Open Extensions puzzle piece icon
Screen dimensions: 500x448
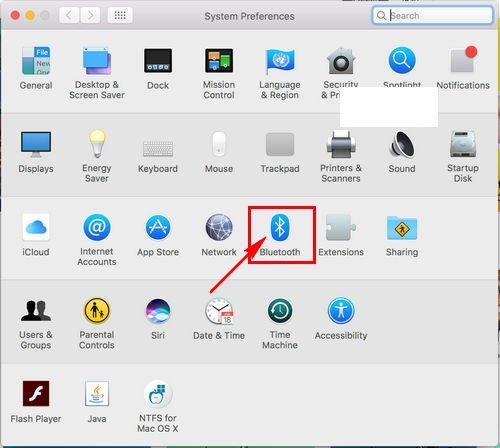coord(341,227)
